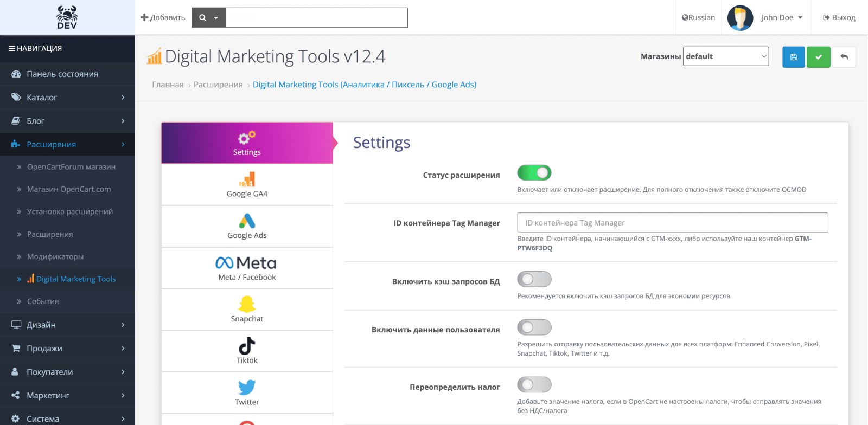Expand the Блог menu chevron
Screen dimensions: 868x425
(123, 121)
